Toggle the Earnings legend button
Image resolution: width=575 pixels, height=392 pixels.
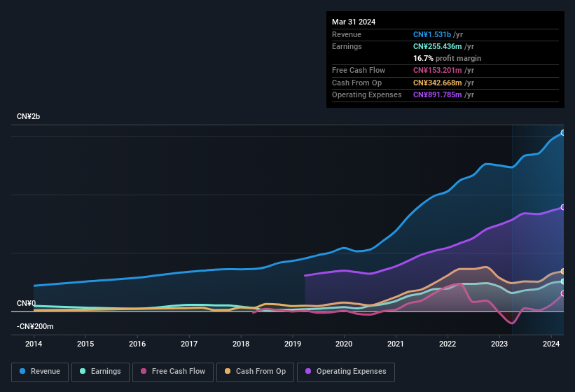click(100, 372)
